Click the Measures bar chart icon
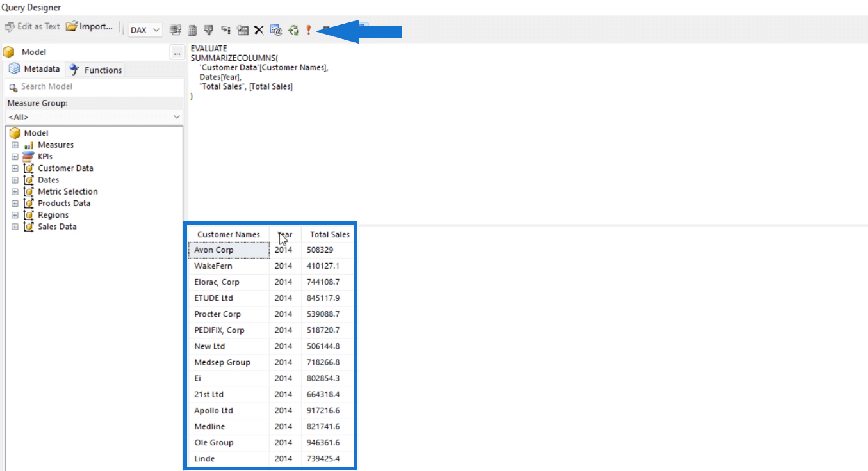The image size is (868, 471). (x=28, y=145)
